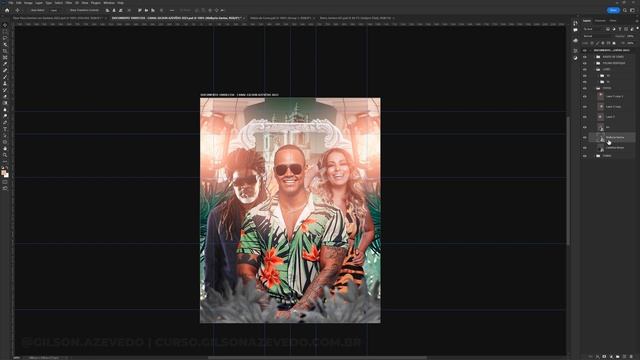Screen dimensions: 640x360
Task: Select the Zoom tool
Action: click(5, 156)
